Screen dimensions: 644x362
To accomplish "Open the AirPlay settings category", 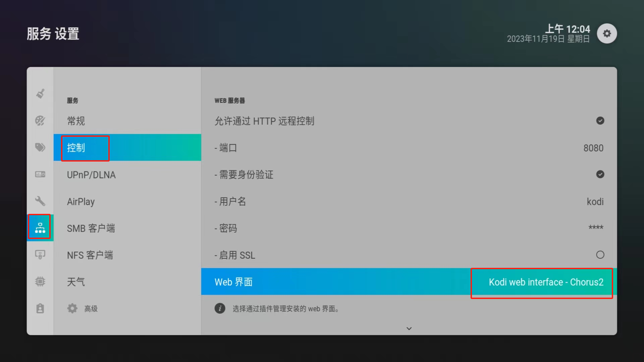I will click(127, 201).
